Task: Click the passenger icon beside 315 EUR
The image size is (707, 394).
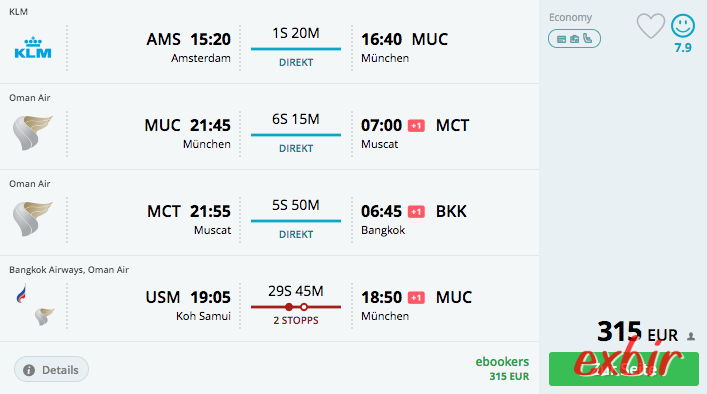Action: [691, 336]
